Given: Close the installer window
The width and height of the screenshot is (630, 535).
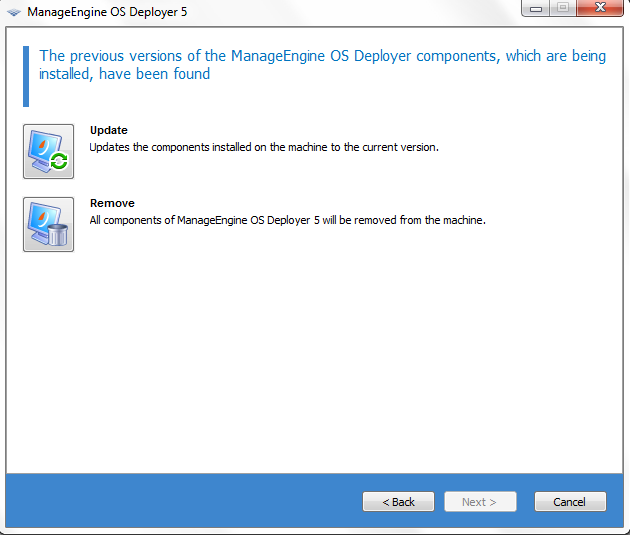Looking at the screenshot, I should click(600, 8).
